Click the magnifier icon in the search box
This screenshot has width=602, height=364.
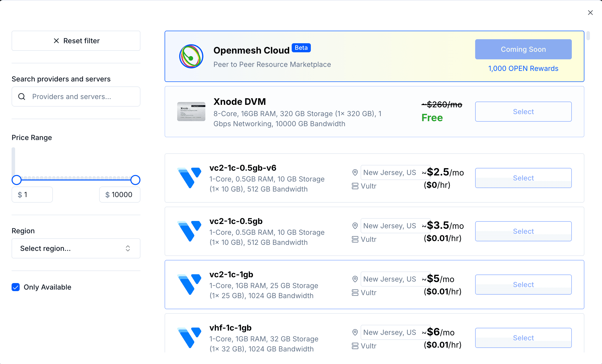point(22,97)
